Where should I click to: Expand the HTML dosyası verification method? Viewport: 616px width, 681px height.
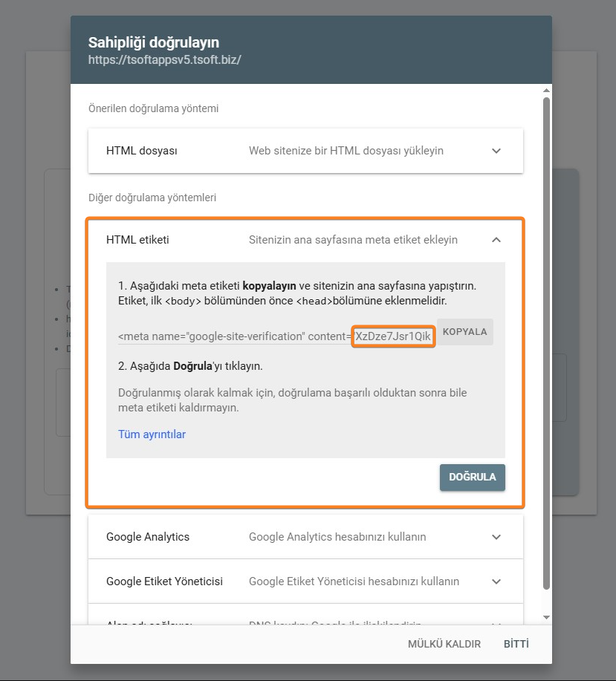(x=496, y=150)
